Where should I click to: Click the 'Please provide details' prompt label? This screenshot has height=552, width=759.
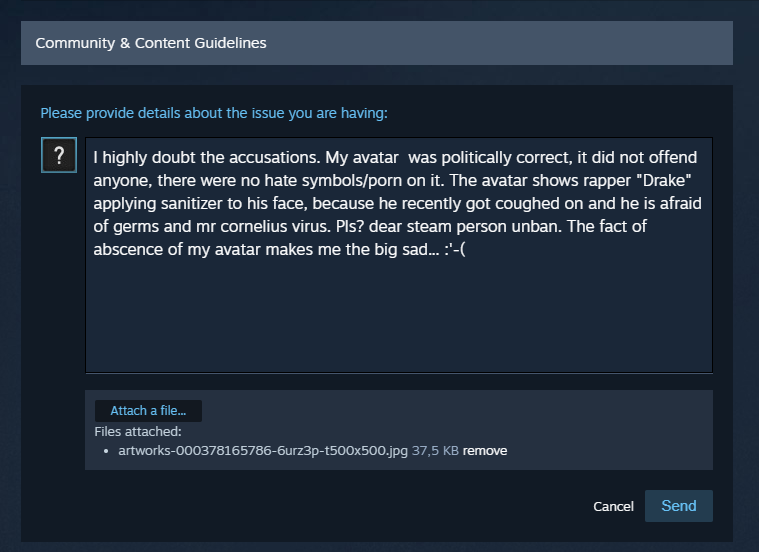coord(214,113)
